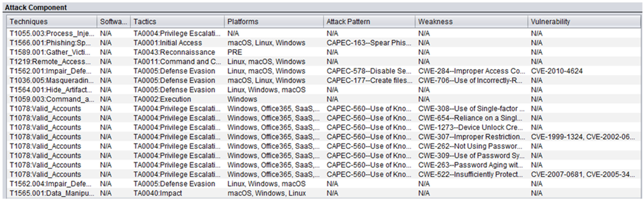Click the TA0040:Impact tactic cell
The image size is (644, 202).
click(x=158, y=193)
